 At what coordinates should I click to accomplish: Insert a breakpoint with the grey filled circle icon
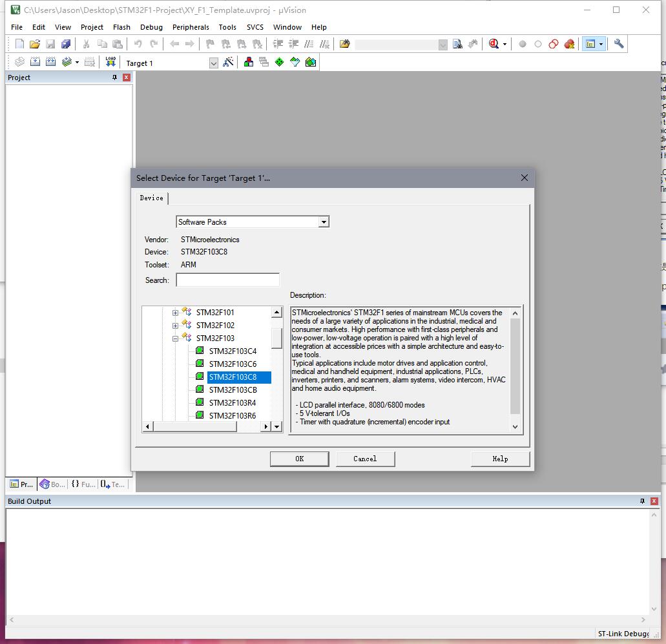[x=523, y=44]
